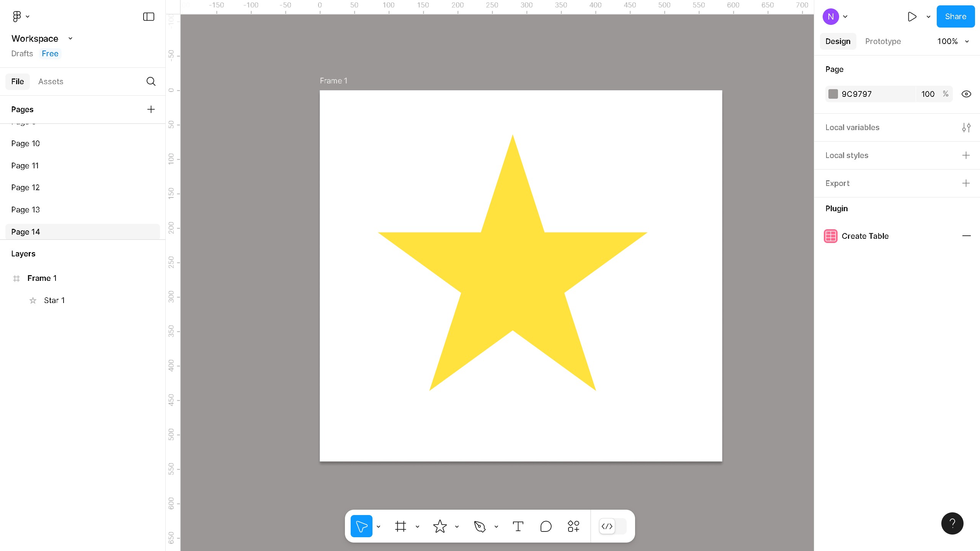This screenshot has width=980, height=551.
Task: Select the Comment tool
Action: [x=546, y=527]
